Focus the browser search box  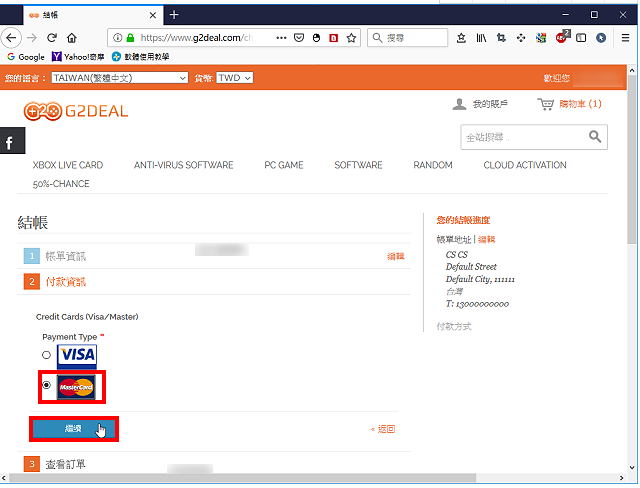[x=407, y=38]
